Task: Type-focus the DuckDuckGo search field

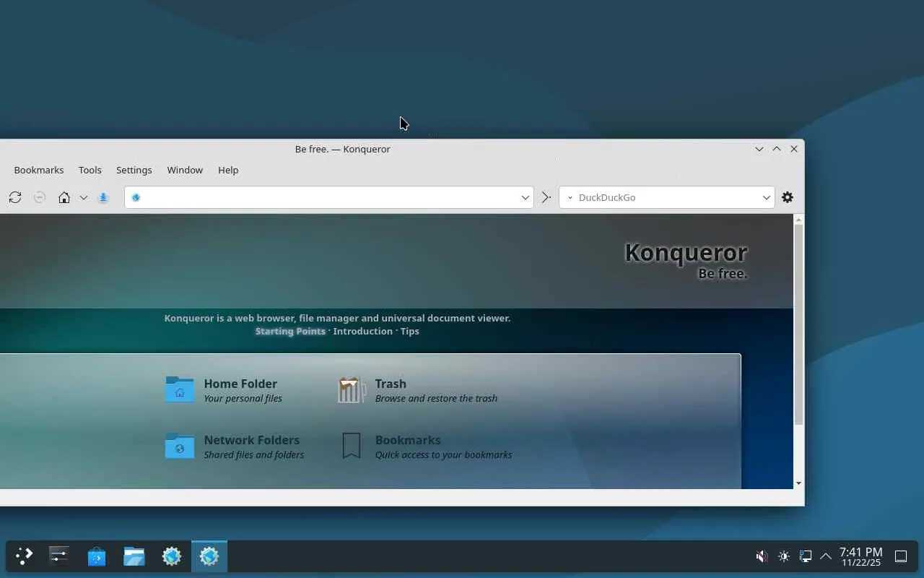Action: pyautogui.click(x=666, y=197)
